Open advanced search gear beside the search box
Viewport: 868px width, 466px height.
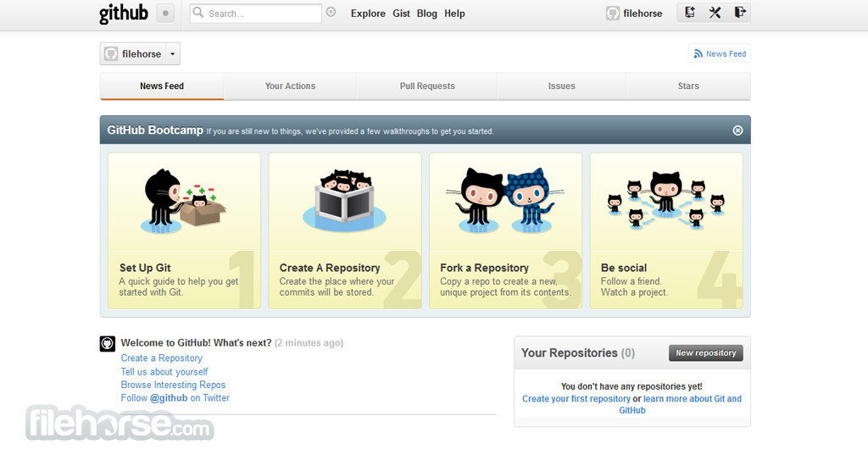(331, 12)
